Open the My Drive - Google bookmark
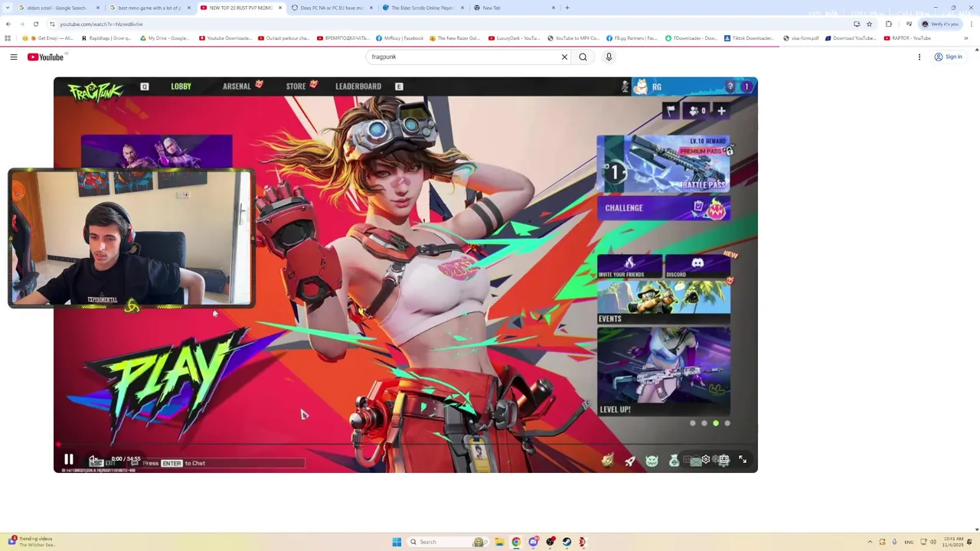Image resolution: width=980 pixels, height=551 pixels. 164,38
